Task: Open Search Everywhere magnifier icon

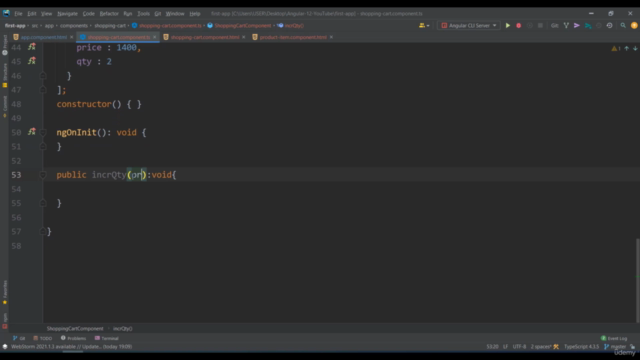Action: pyautogui.click(x=623, y=25)
